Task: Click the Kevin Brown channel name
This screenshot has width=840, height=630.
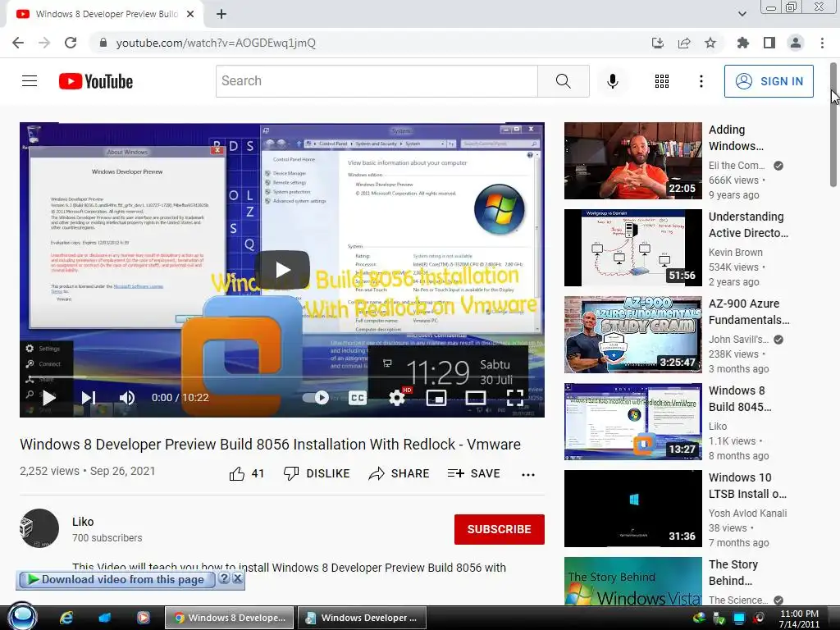Action: (736, 253)
